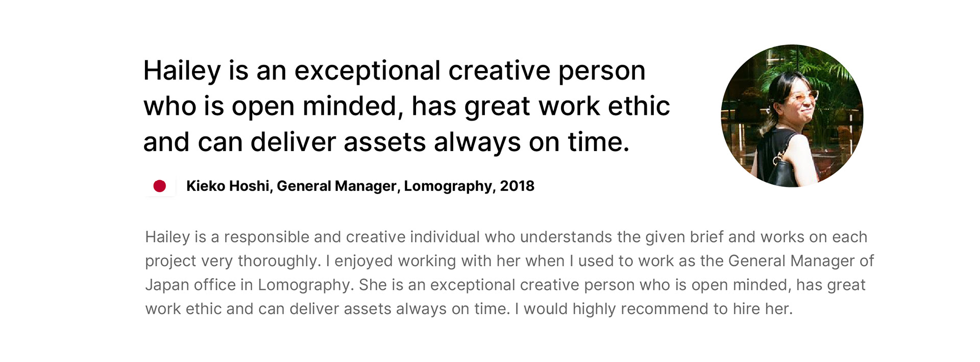Click the word "Hailey" in the large headline
This screenshot has height=362, width=980.
point(182,70)
